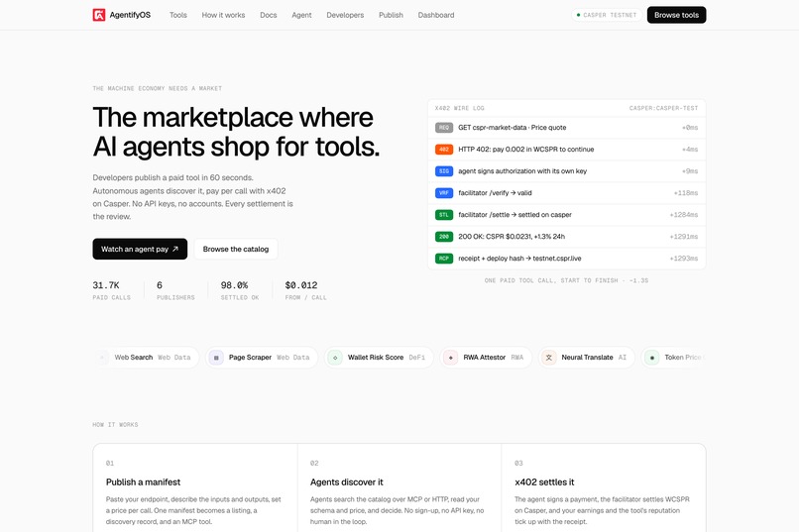Click the RWA Attestor tool icon
The height and width of the screenshot is (532, 799).
coord(450,358)
